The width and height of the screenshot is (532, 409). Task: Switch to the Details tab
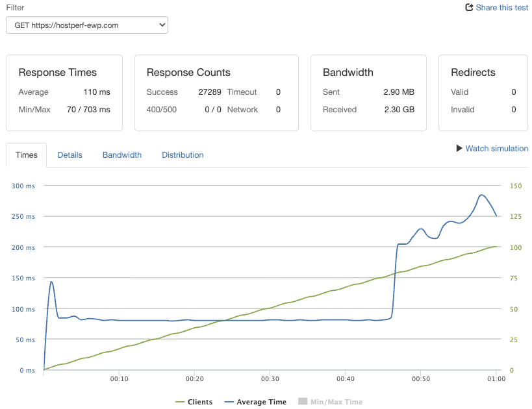70,155
